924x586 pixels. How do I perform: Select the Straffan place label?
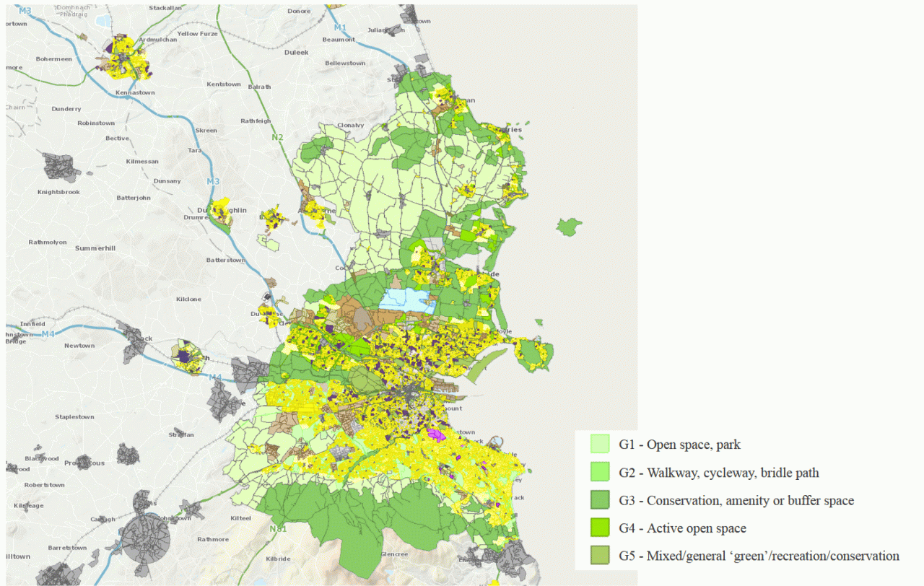[181, 435]
